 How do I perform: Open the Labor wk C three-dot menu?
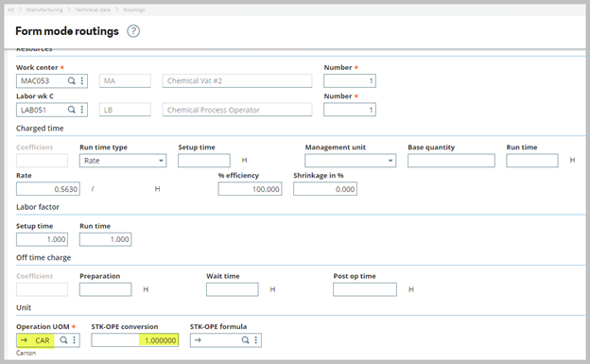[82, 110]
